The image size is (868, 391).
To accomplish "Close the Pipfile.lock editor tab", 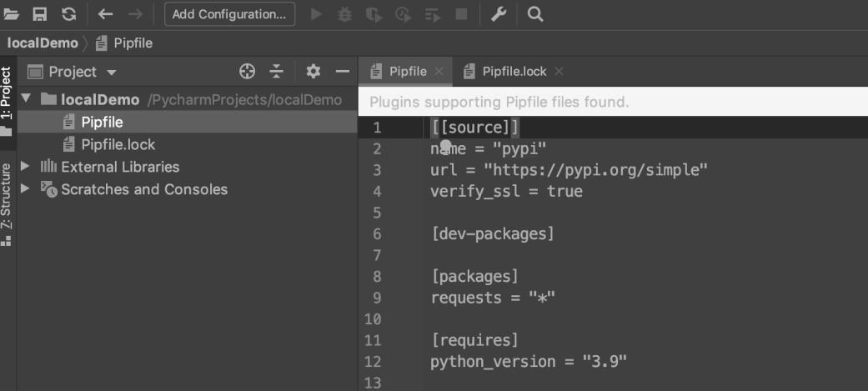I will pos(559,72).
